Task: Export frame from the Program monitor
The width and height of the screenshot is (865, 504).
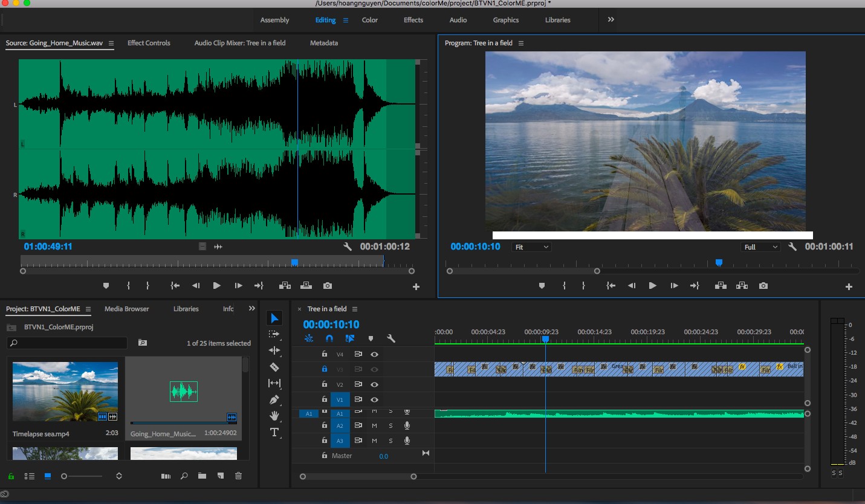Action: (x=763, y=286)
